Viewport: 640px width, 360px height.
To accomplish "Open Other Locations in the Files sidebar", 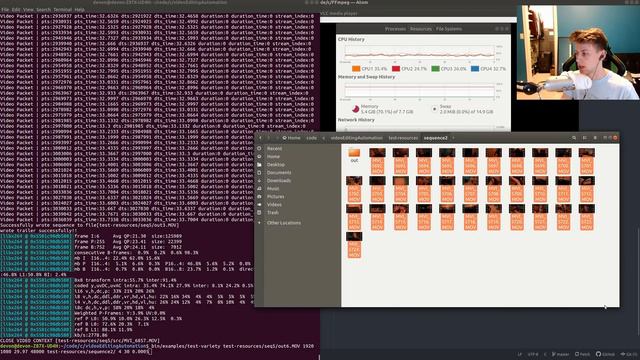I will [x=284, y=223].
